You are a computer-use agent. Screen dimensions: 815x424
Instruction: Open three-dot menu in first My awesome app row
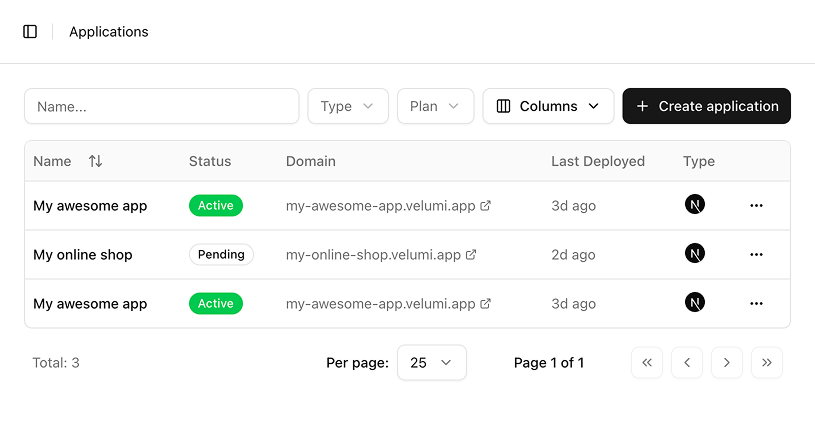756,206
